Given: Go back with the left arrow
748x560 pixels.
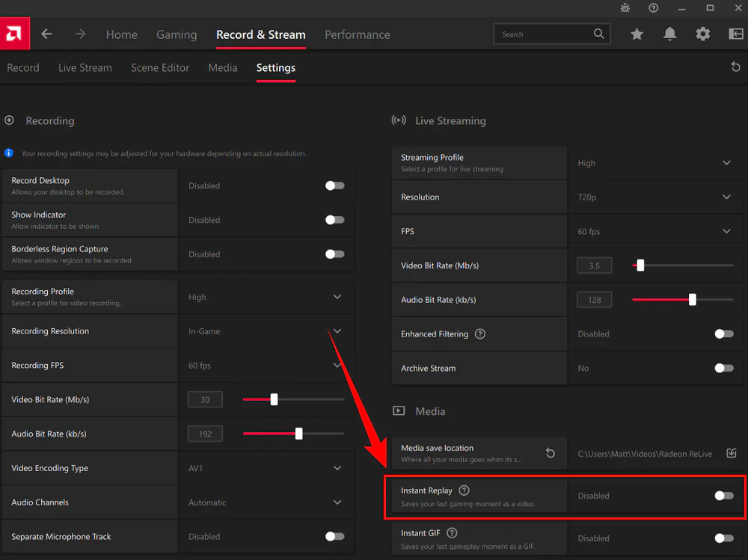Looking at the screenshot, I should pos(46,34).
